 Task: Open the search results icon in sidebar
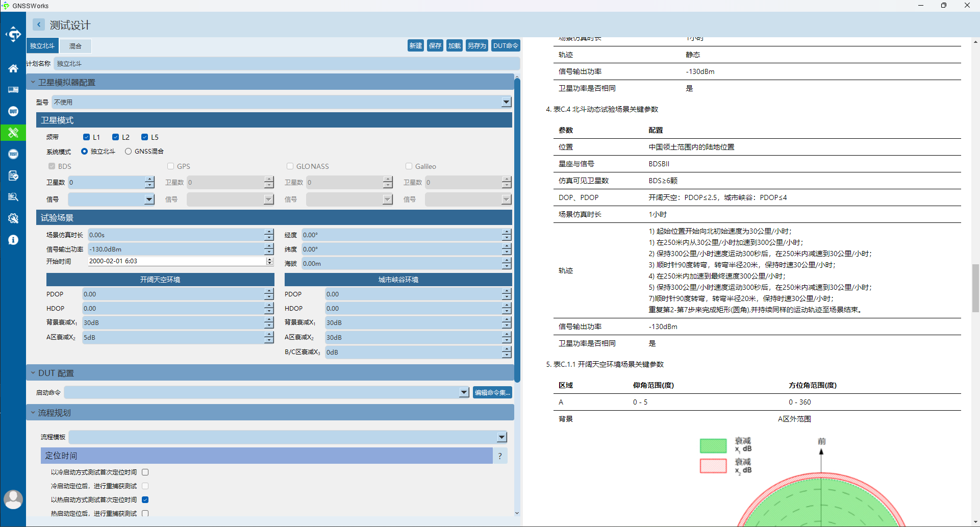click(13, 197)
